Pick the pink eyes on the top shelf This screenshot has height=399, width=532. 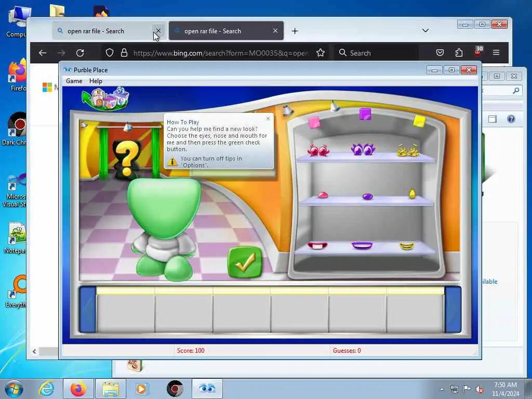click(318, 150)
